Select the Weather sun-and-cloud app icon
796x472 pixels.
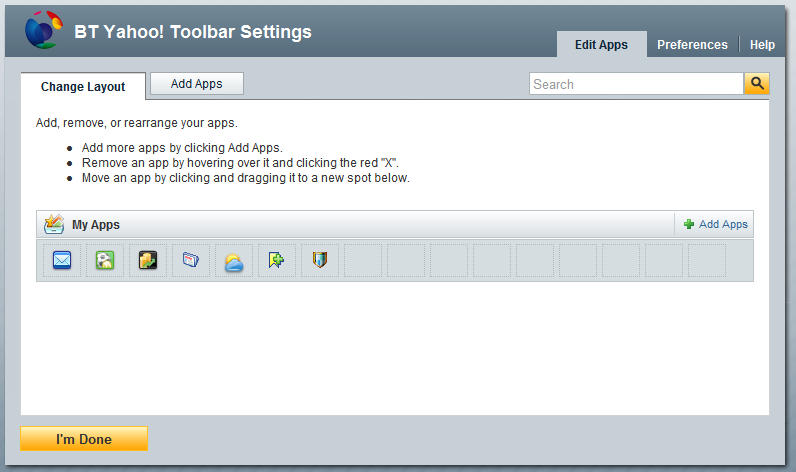234,262
